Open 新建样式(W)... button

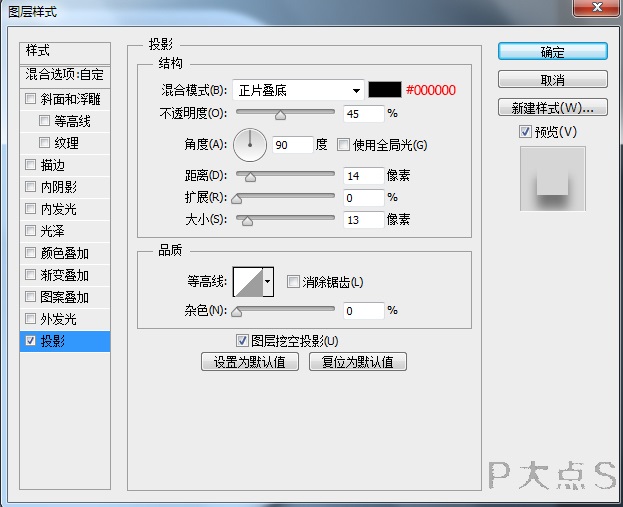click(x=553, y=107)
